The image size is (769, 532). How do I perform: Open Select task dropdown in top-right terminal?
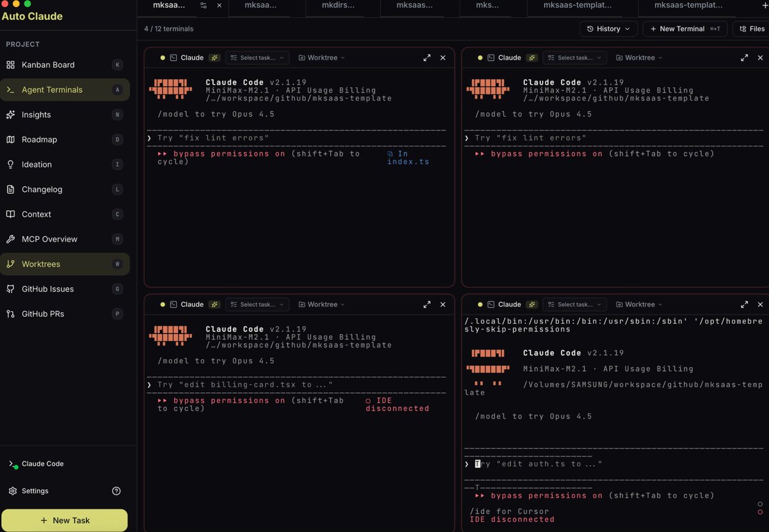[574, 58]
